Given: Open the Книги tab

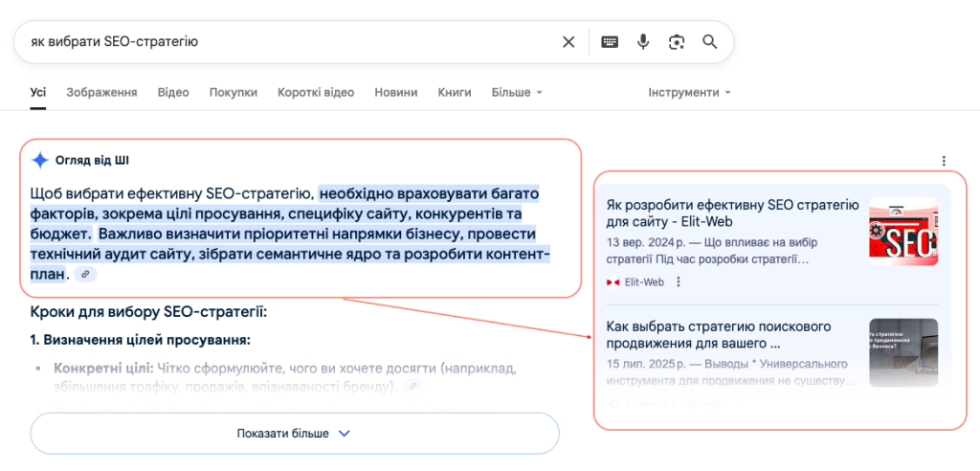Looking at the screenshot, I should 455,93.
